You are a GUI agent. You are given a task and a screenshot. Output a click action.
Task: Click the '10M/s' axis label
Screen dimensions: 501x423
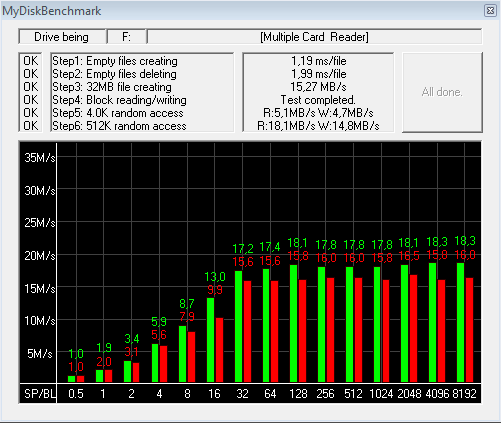click(39, 321)
